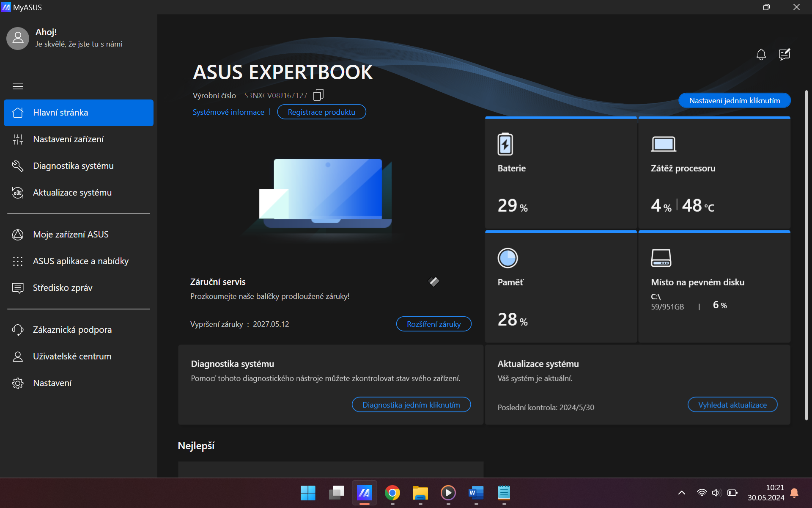Click '48 °C' temperature value

coord(698,206)
